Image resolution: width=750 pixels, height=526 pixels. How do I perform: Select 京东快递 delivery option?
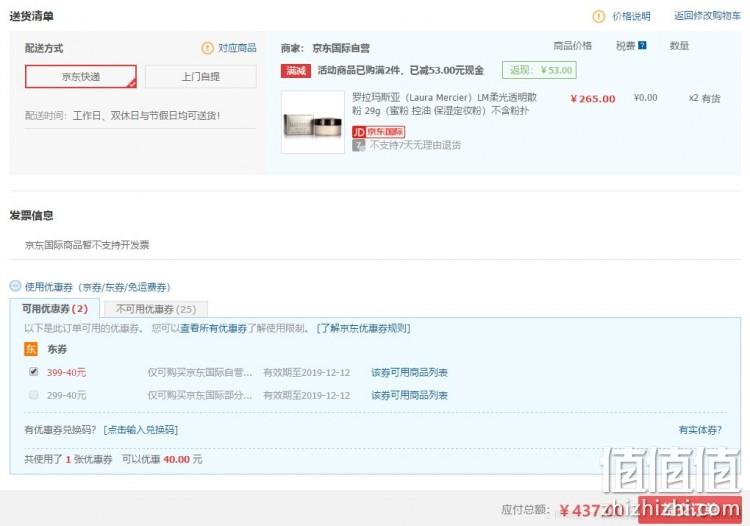(x=81, y=77)
